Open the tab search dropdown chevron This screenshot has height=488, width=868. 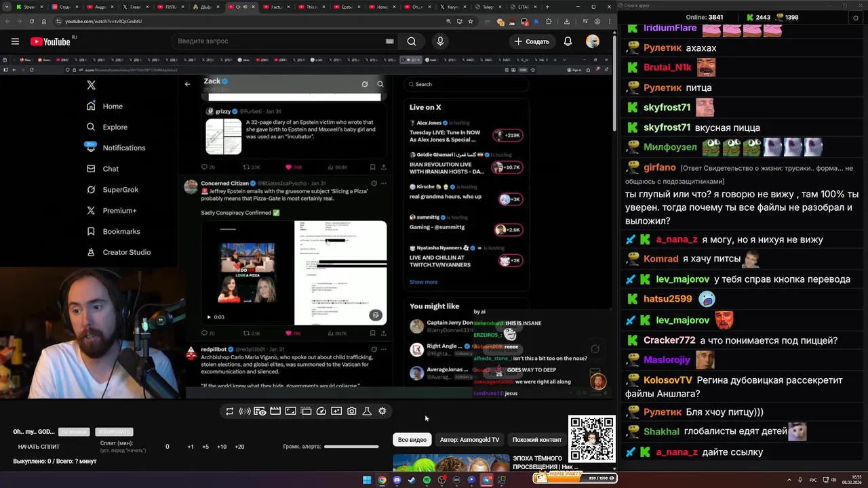[6, 7]
